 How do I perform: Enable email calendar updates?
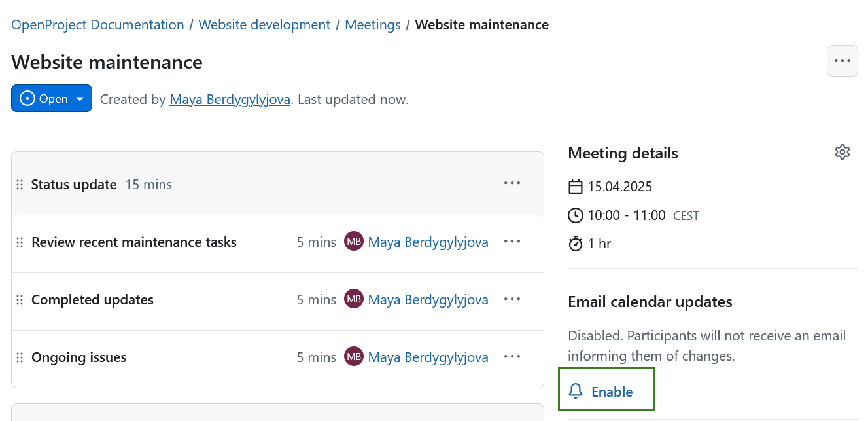(611, 391)
